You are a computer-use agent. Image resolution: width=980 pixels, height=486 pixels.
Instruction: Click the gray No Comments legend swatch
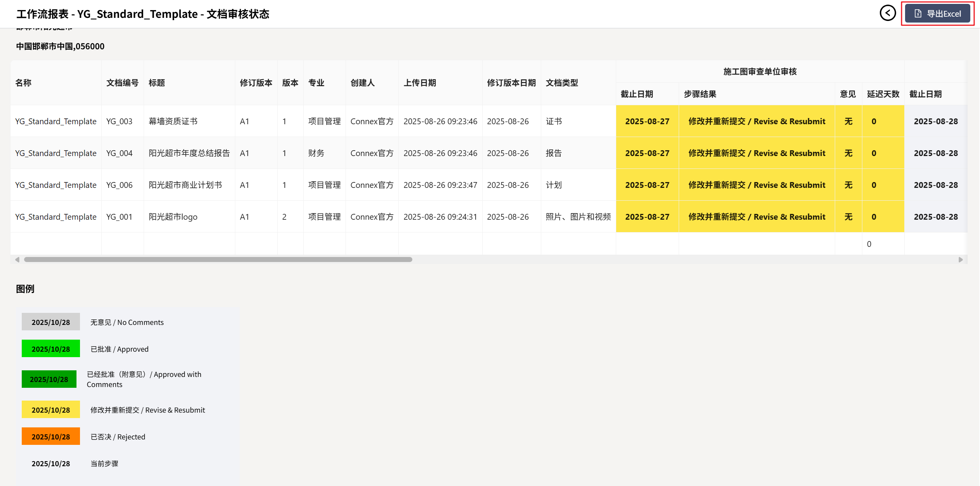click(50, 322)
